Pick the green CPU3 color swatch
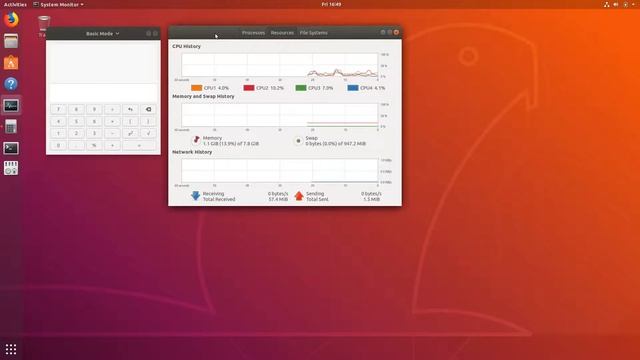 coord(301,88)
